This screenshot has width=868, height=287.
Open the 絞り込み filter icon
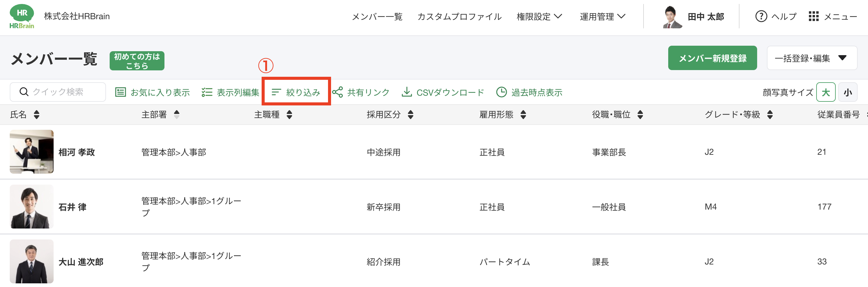tap(276, 92)
